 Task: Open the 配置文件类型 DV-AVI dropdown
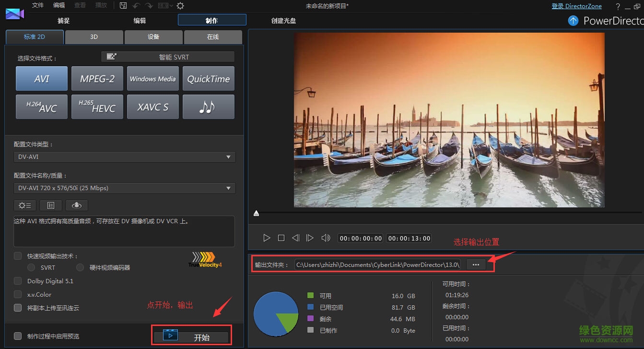coord(124,156)
